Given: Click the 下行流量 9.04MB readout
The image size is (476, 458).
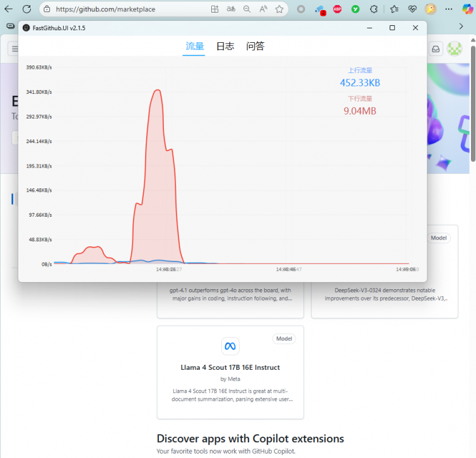Looking at the screenshot, I should tap(359, 111).
